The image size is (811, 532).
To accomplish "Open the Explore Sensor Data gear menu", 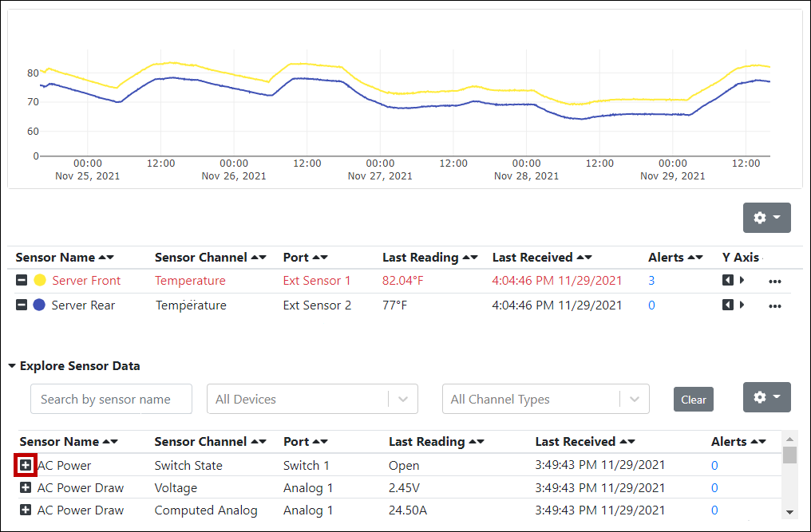I will click(x=766, y=397).
